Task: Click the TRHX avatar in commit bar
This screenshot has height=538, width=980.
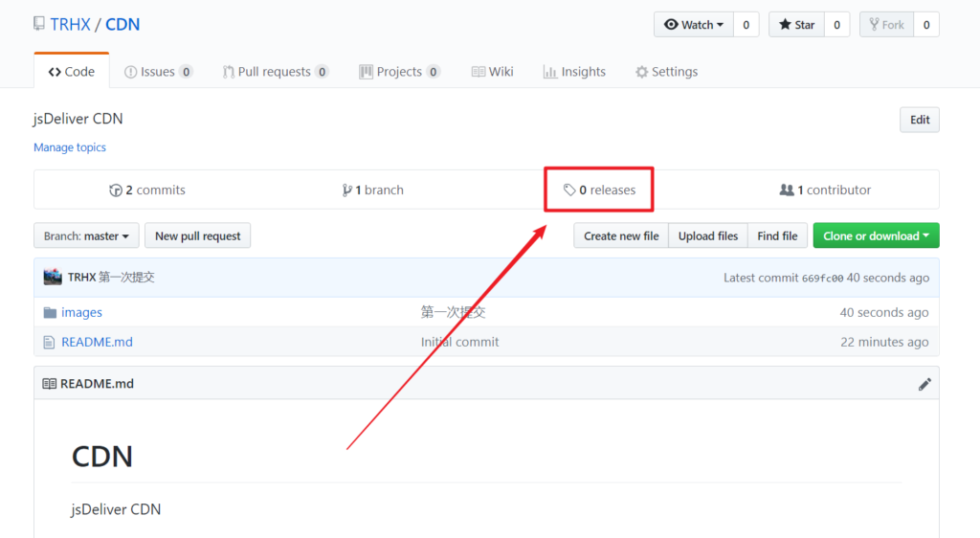Action: [x=53, y=277]
